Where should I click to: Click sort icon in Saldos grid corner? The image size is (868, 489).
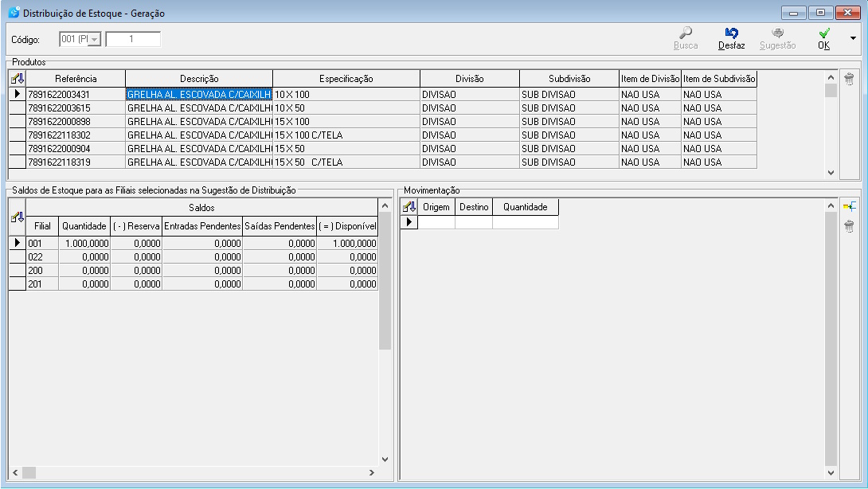click(x=17, y=217)
